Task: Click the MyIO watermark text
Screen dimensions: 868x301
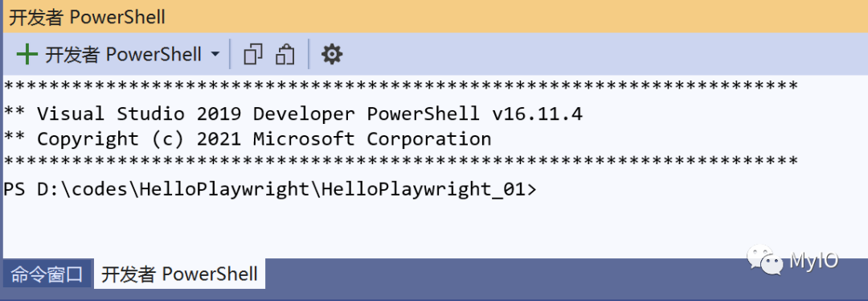Action: coord(813,259)
